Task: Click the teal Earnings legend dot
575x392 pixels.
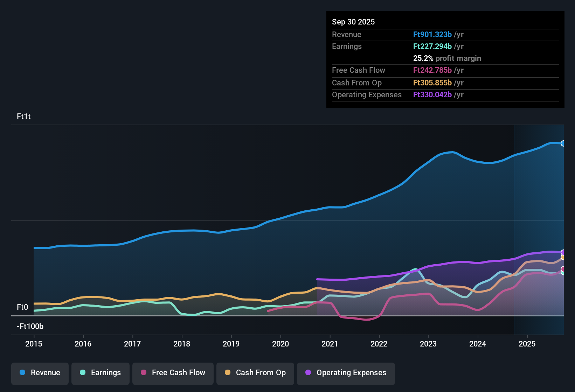Action: pyautogui.click(x=83, y=373)
